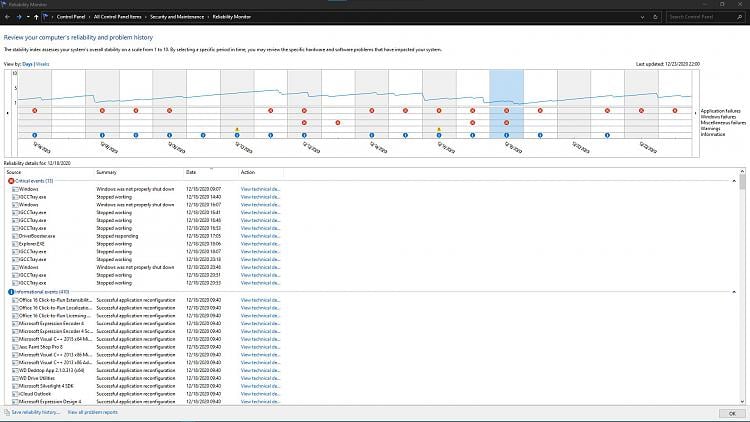Switch chart view to Weeks
750x422 pixels.
coord(42,63)
